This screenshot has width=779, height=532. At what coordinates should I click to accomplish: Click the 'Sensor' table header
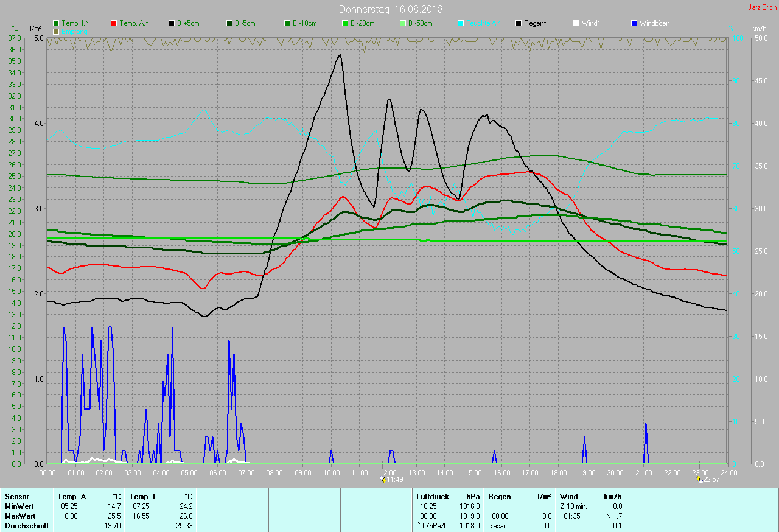[x=16, y=497]
